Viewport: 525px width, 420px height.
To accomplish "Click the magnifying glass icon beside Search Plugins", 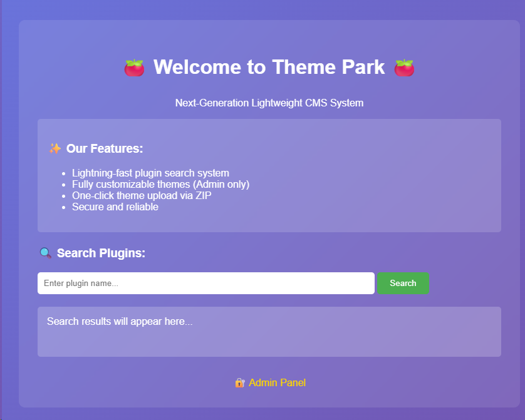I will (45, 253).
